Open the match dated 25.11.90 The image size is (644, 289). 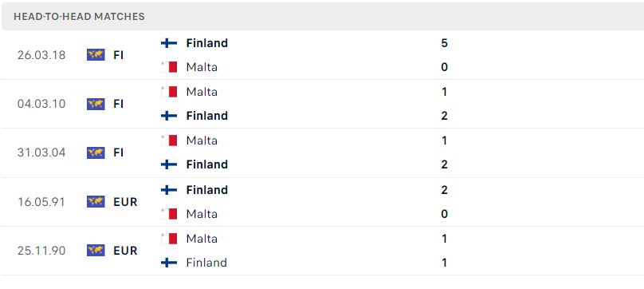click(x=322, y=251)
